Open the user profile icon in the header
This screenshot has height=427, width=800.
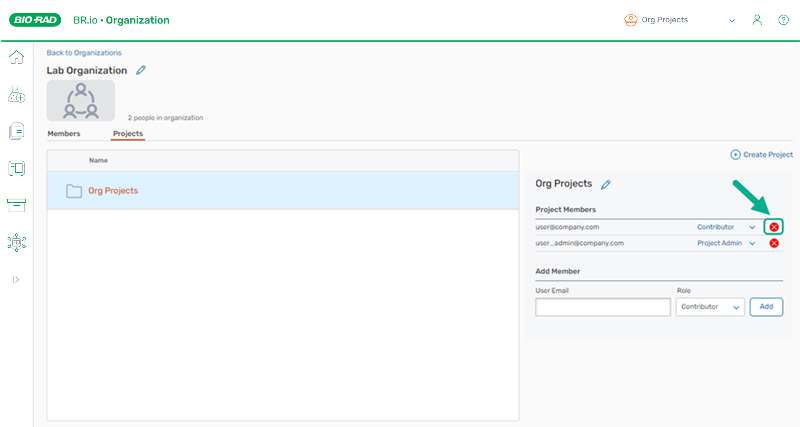(757, 20)
